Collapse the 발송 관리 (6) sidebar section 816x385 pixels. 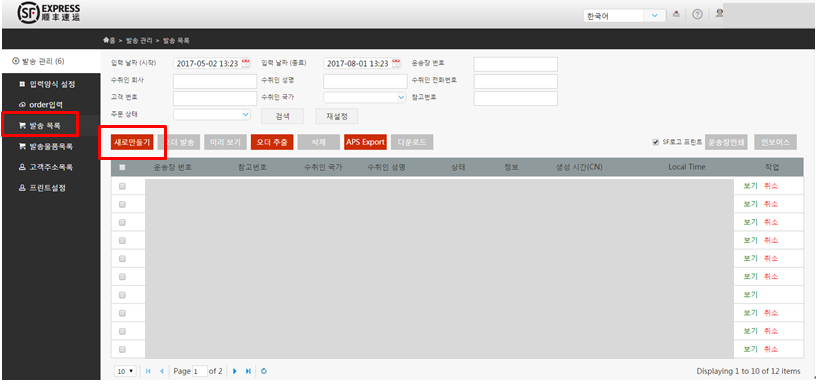(x=38, y=61)
